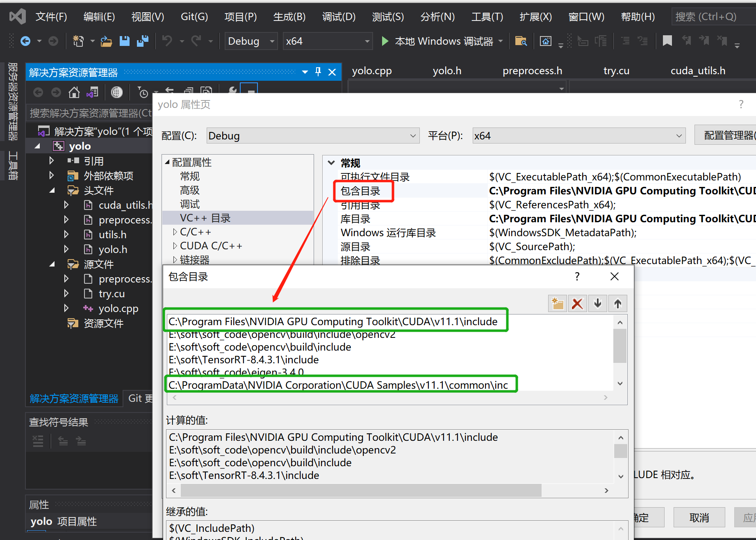Open 平台(P) x64 combo box in properties page
756x540 pixels.
pos(579,136)
